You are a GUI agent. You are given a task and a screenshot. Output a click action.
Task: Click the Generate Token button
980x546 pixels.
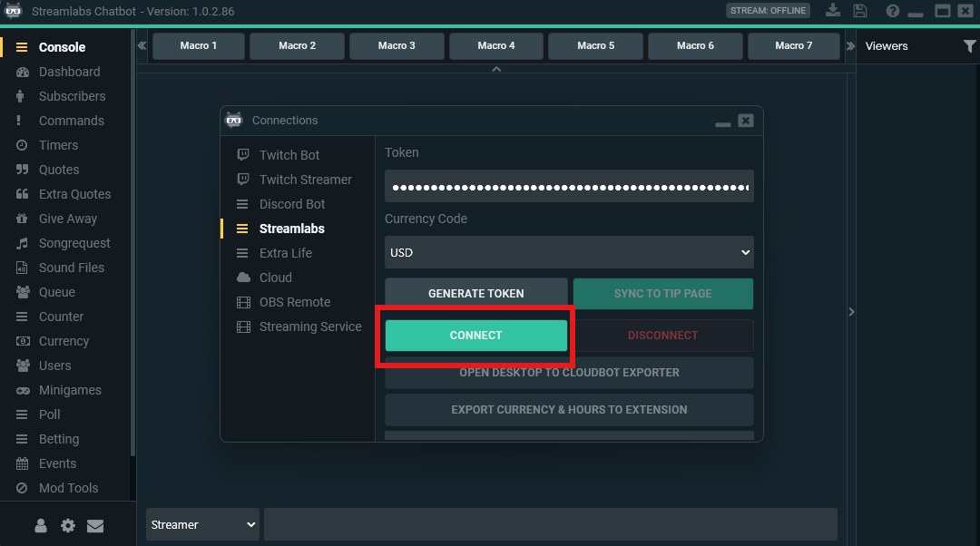(476, 294)
